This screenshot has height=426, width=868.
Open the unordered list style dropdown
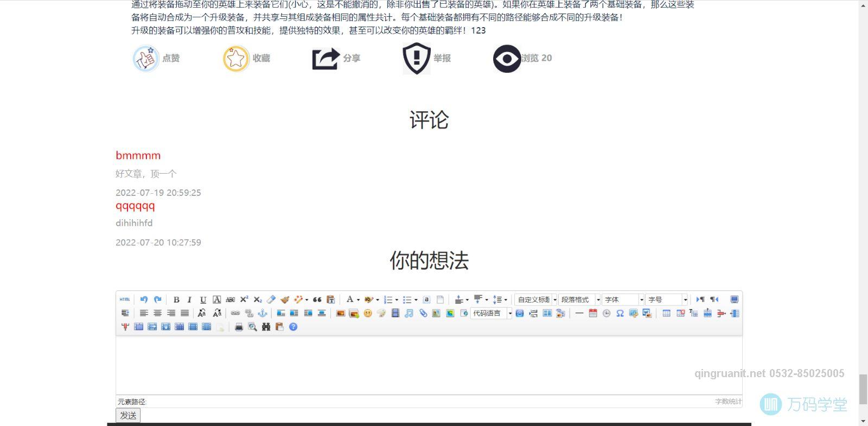pyautogui.click(x=416, y=300)
